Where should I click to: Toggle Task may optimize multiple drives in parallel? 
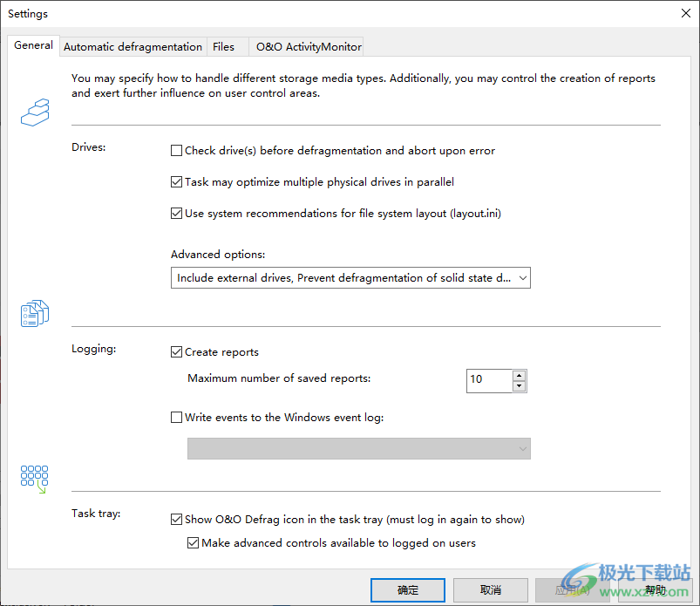(177, 182)
